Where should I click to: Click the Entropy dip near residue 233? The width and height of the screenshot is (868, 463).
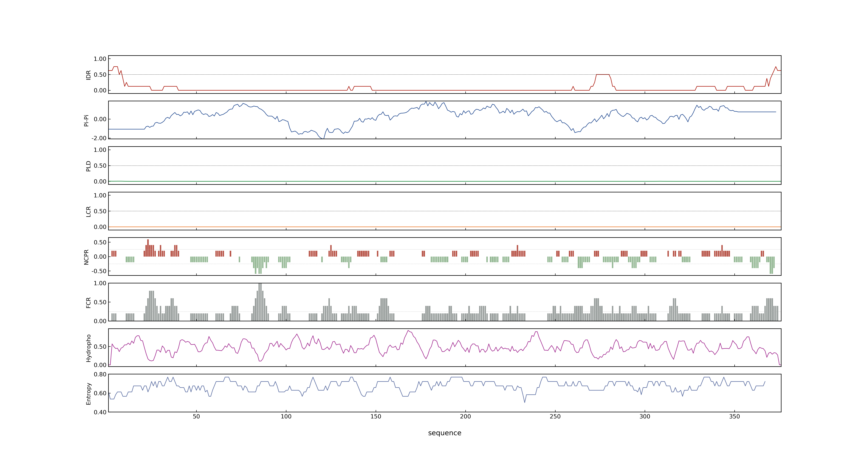click(525, 402)
